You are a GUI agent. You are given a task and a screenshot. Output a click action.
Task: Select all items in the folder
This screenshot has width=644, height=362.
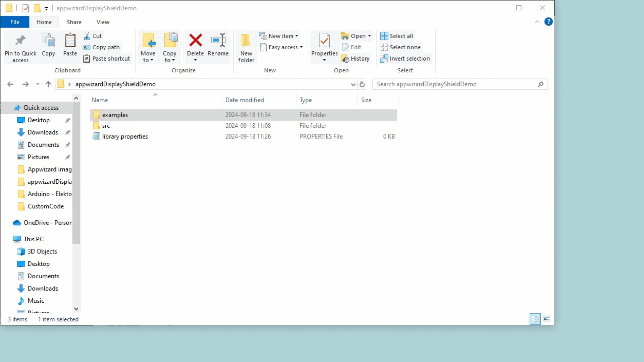tap(397, 36)
